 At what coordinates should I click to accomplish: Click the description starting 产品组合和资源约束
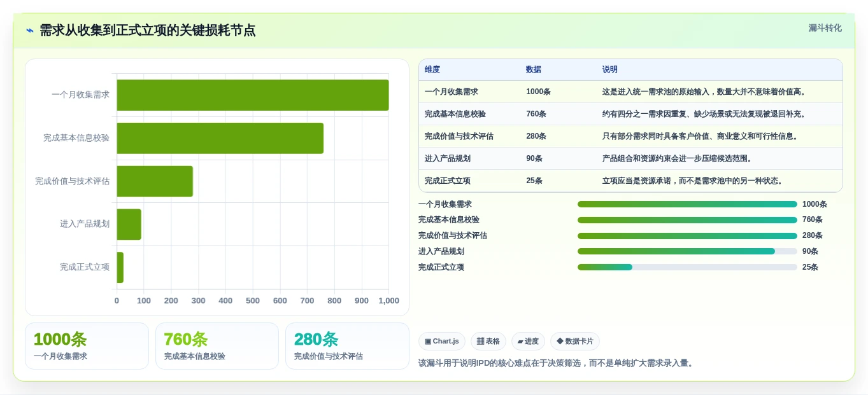pos(679,158)
